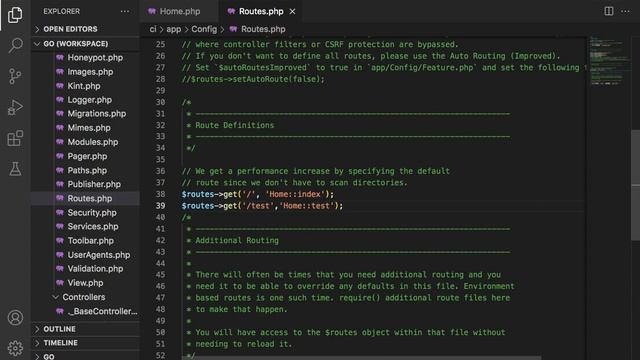
Task: Close the Routes.php tab
Action: 292,11
